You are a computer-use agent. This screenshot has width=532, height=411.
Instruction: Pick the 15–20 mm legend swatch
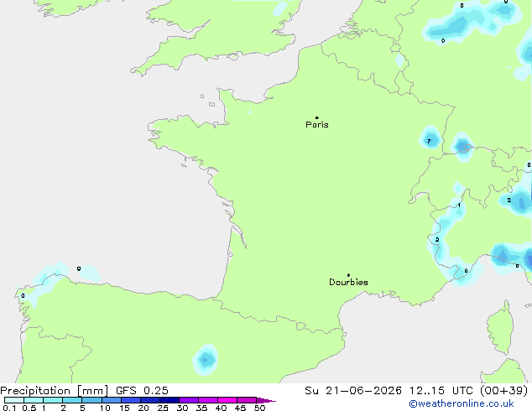click(131, 400)
